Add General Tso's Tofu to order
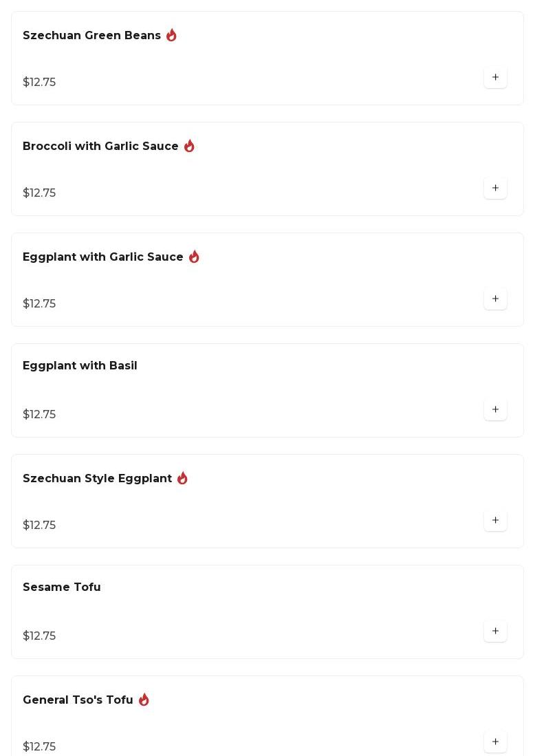 tap(495, 742)
